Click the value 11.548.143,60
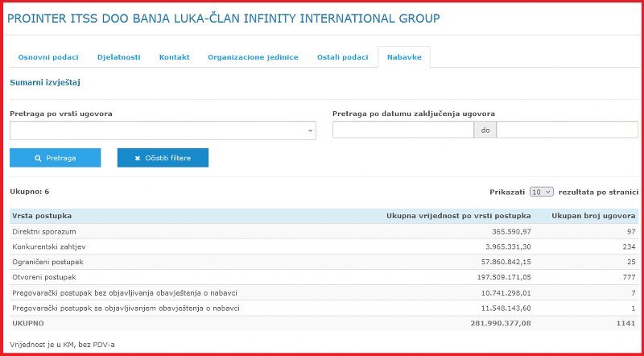Viewport: 644px width, 356px height. (x=506, y=308)
